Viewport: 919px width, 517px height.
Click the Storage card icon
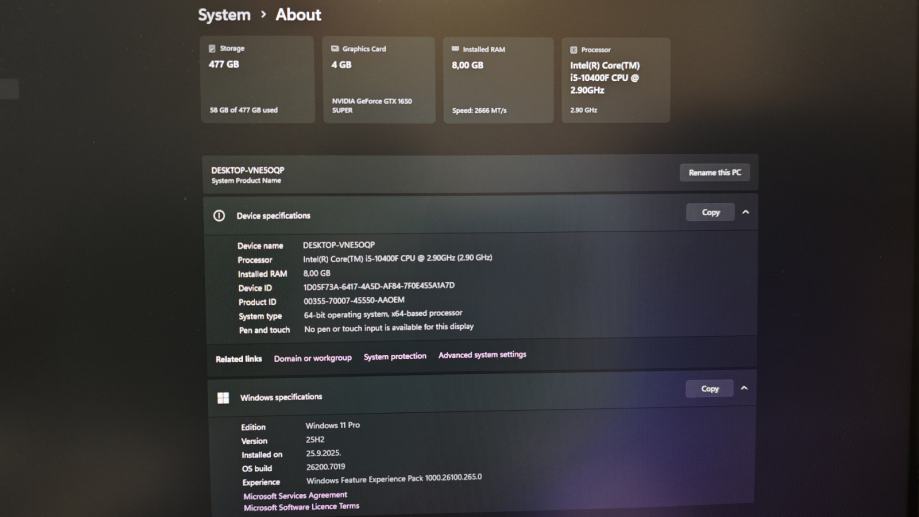[212, 49]
